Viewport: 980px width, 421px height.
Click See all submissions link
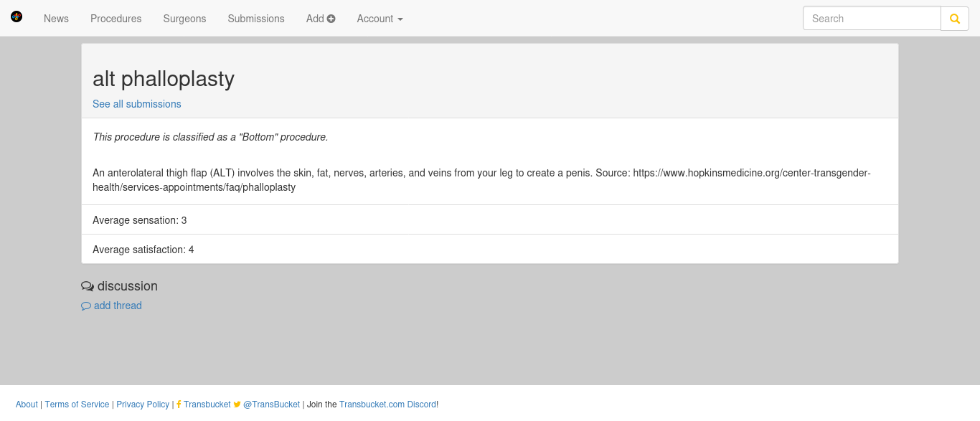pyautogui.click(x=137, y=104)
